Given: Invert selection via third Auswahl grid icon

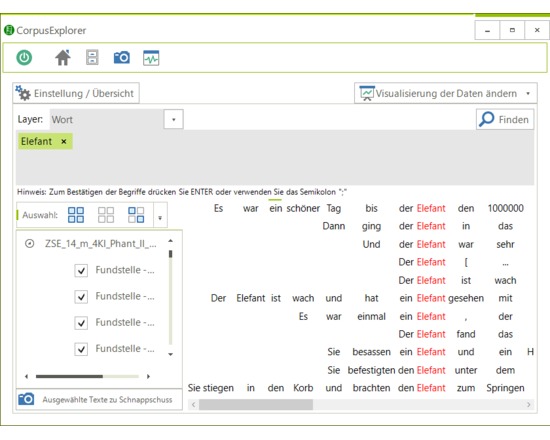Looking at the screenshot, I should (x=136, y=215).
